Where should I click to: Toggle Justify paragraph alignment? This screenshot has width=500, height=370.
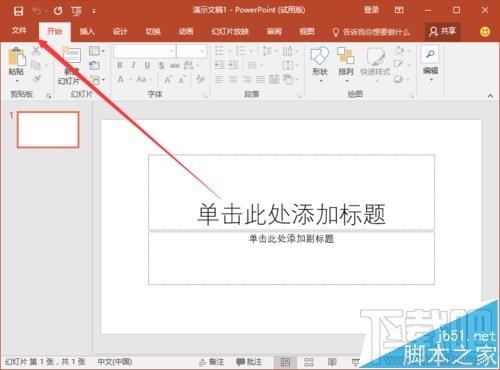pyautogui.click(x=260, y=80)
